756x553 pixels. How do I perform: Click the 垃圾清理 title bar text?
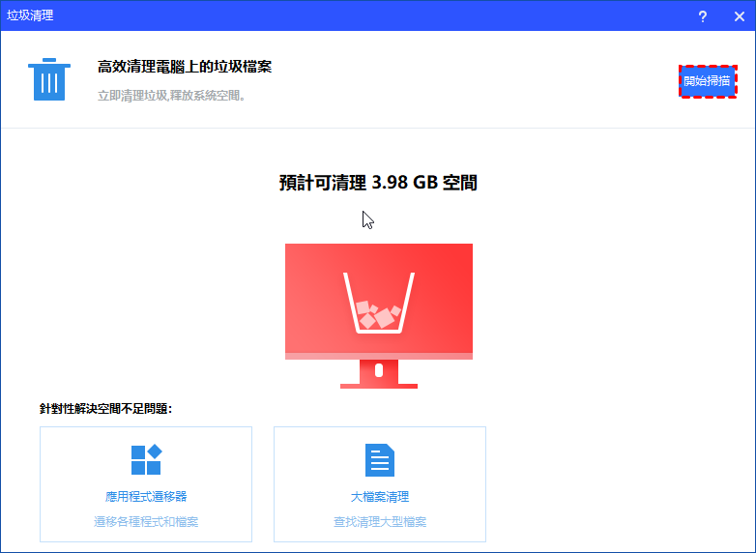(30, 15)
